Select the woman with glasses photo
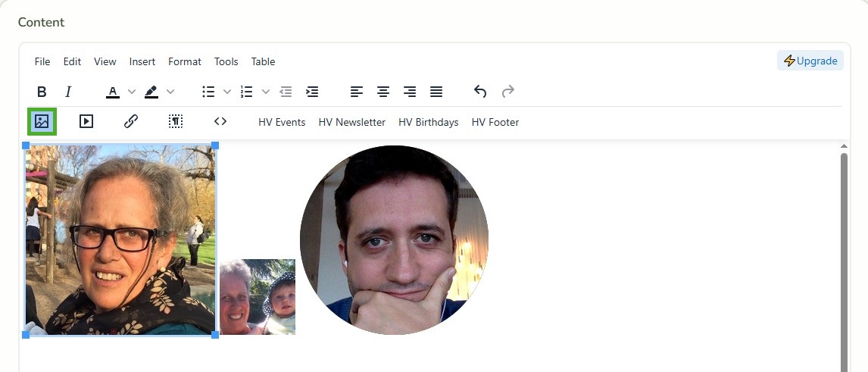 pyautogui.click(x=120, y=239)
